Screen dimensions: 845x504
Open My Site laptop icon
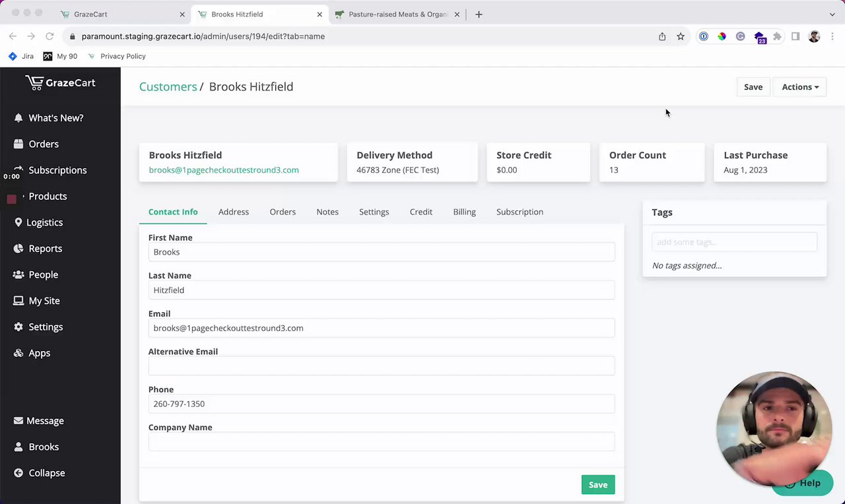coord(18,301)
